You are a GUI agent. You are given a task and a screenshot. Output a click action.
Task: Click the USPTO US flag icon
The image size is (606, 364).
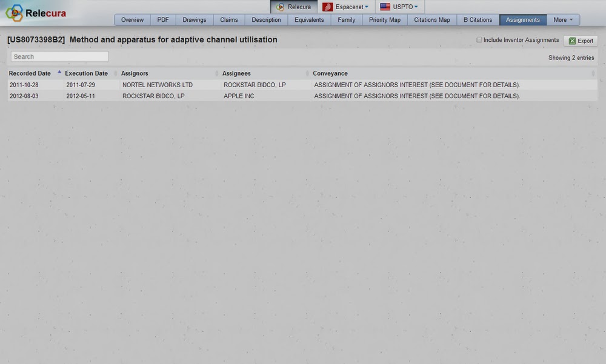tap(385, 7)
